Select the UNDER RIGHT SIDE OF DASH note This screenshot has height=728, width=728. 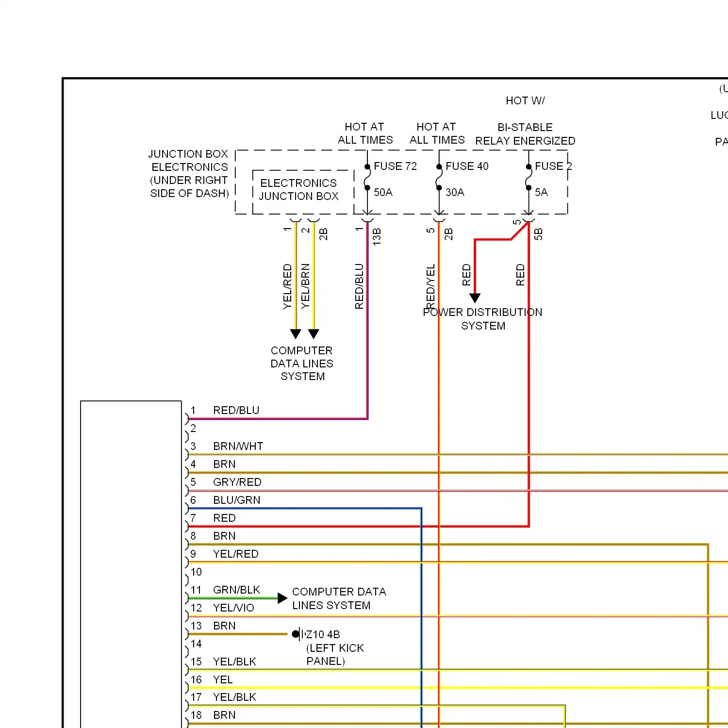coord(189,187)
